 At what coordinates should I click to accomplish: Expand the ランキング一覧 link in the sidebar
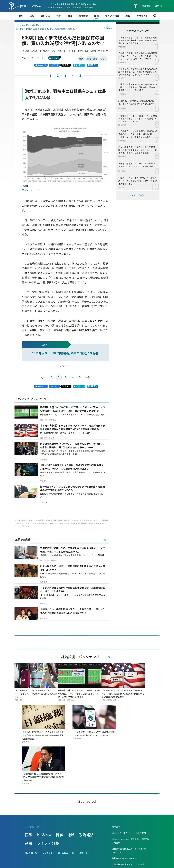pos(137,195)
